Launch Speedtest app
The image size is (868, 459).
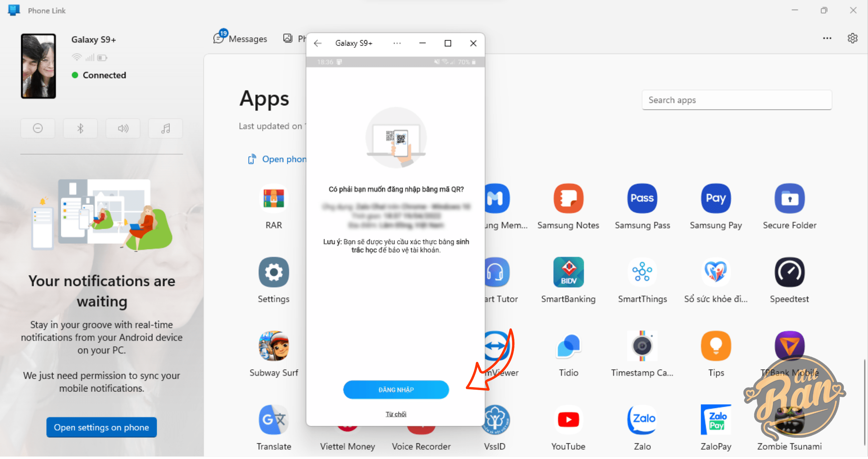pyautogui.click(x=789, y=272)
